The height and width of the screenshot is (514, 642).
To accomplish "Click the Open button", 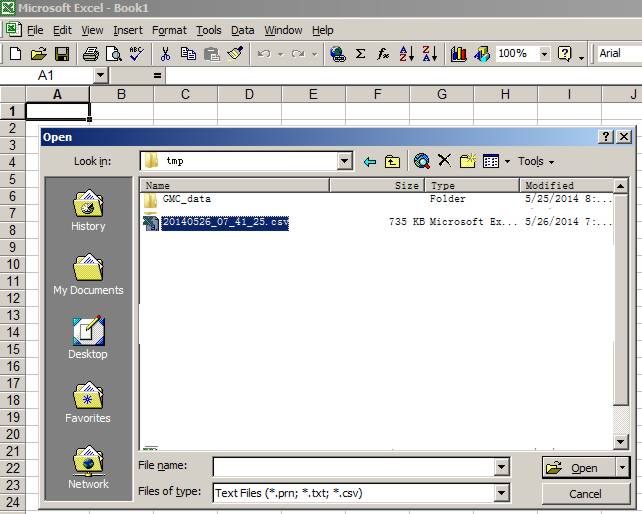I will tap(579, 467).
